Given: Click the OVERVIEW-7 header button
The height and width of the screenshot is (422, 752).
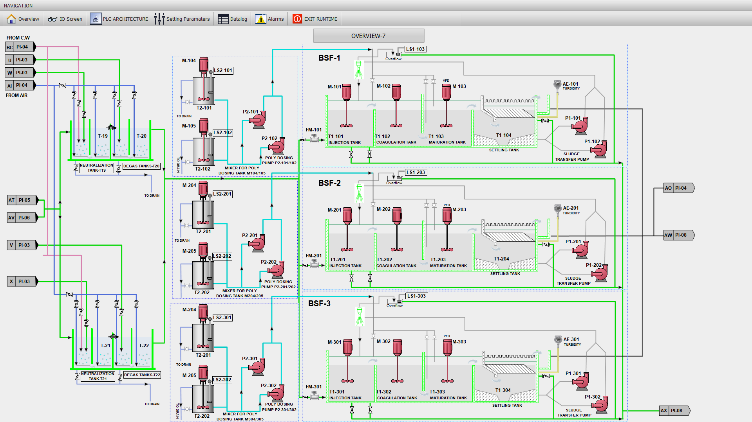Looking at the screenshot, I should 368,36.
